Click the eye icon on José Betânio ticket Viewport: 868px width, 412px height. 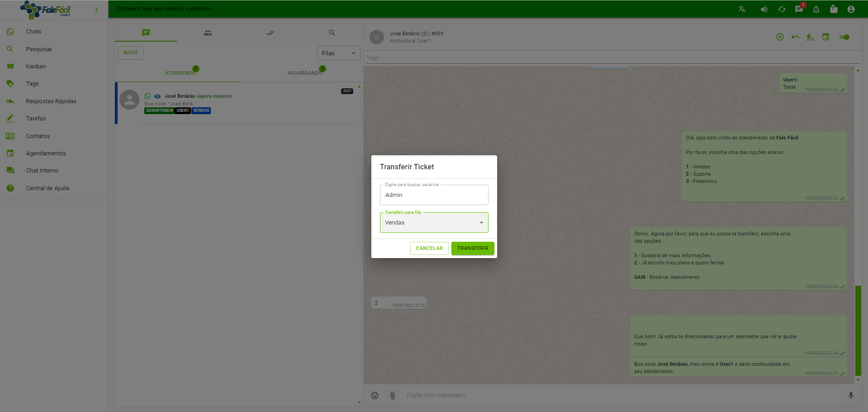(157, 96)
